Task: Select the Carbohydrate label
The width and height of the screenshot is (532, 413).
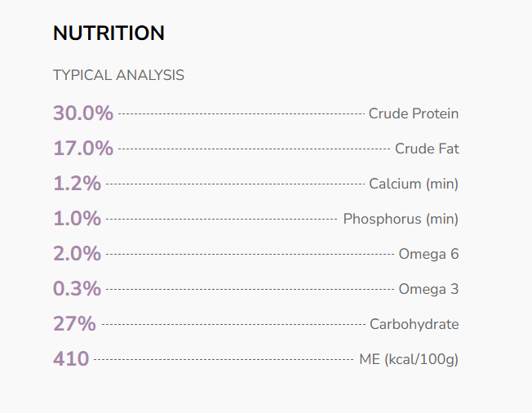Action: point(415,324)
